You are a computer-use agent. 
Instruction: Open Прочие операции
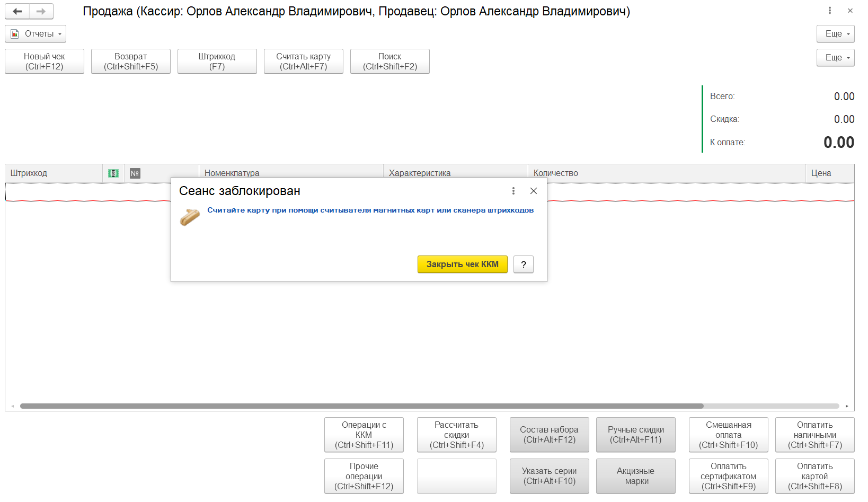click(364, 476)
